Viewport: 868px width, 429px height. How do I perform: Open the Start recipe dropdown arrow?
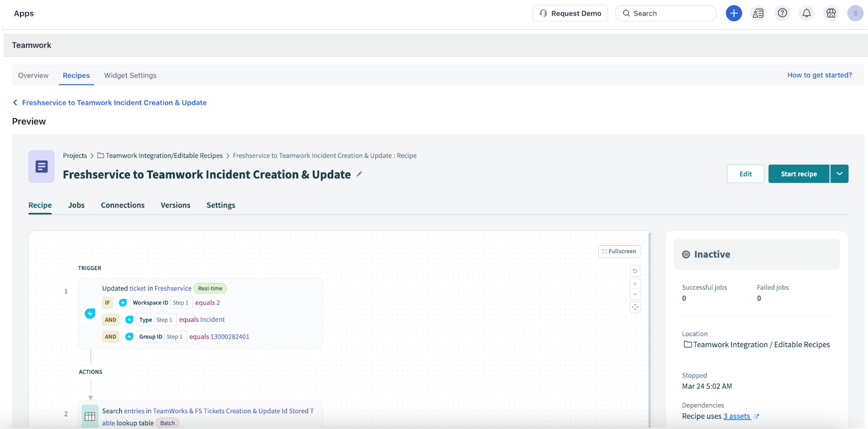[x=839, y=174]
